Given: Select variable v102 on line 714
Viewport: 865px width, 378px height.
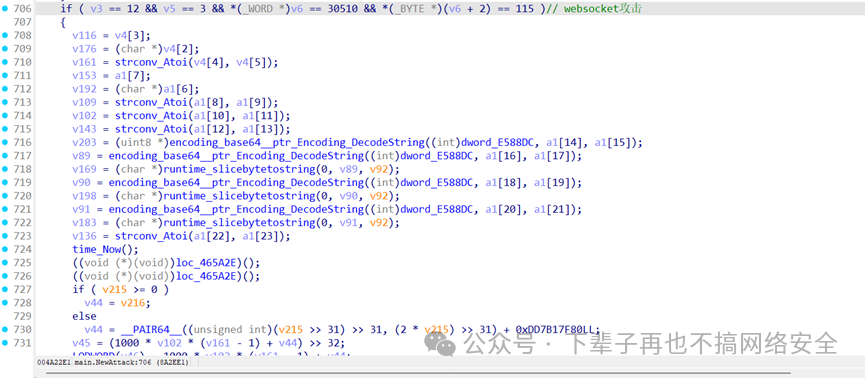Looking at the screenshot, I should coord(84,115).
